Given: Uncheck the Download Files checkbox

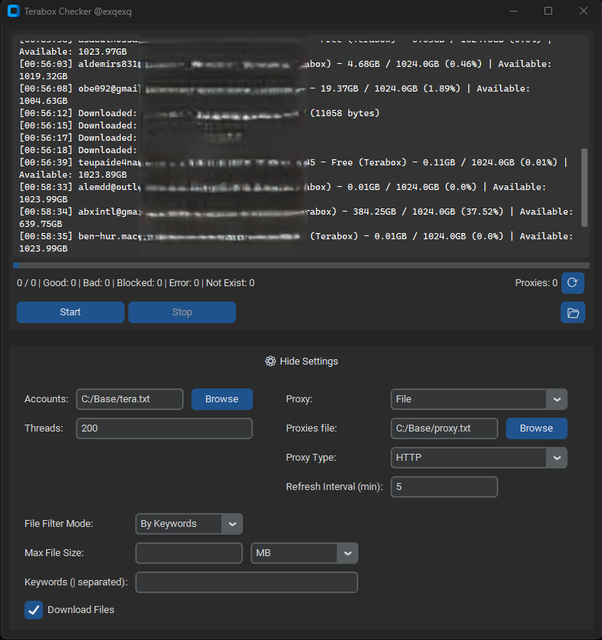Looking at the screenshot, I should [34, 610].
